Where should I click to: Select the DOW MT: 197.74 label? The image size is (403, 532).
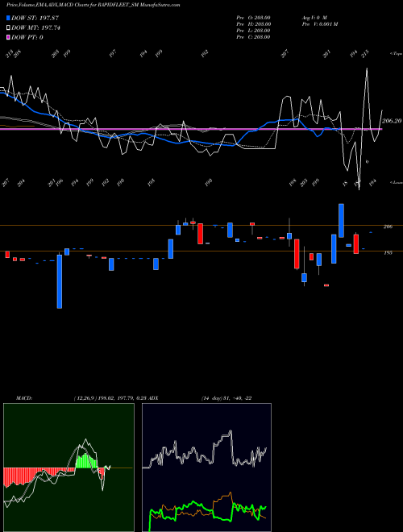pos(35,28)
